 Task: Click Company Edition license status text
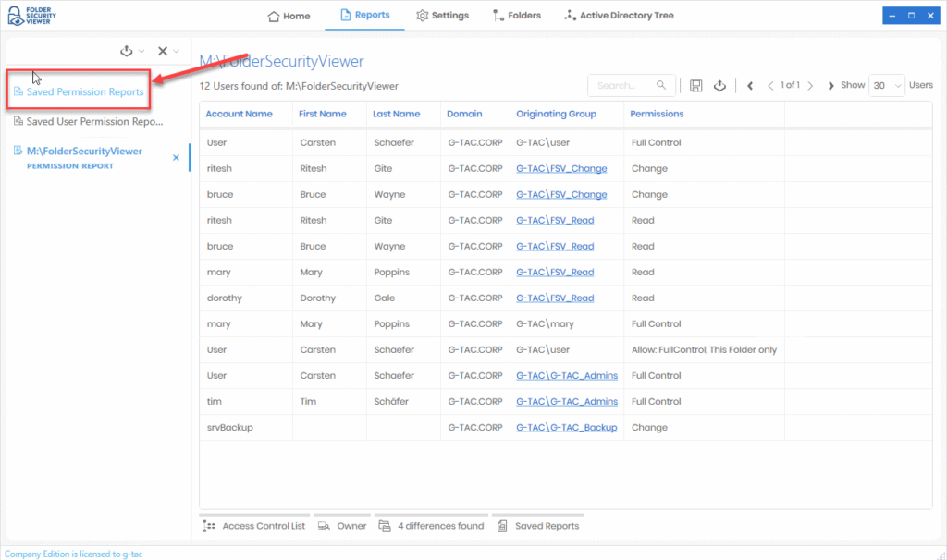click(x=74, y=554)
